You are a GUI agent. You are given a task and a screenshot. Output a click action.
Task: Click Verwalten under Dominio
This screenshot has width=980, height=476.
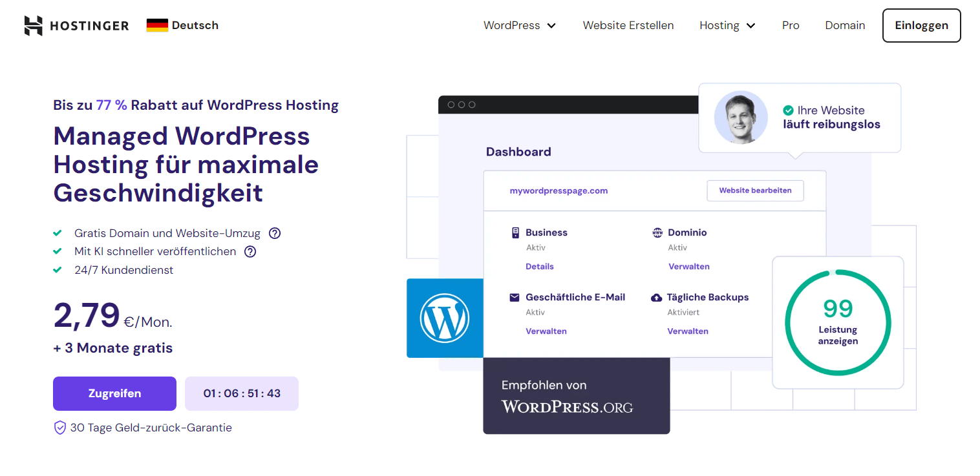pos(689,266)
